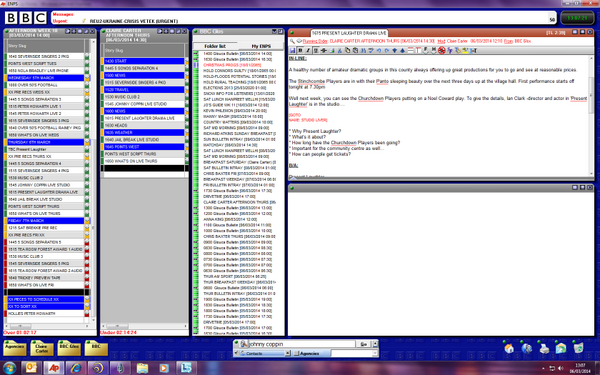Open the Windows Start menu
600x375 pixels.
click(x=9, y=368)
